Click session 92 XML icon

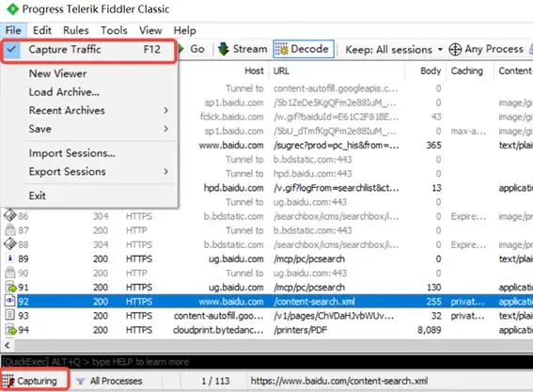[9, 301]
